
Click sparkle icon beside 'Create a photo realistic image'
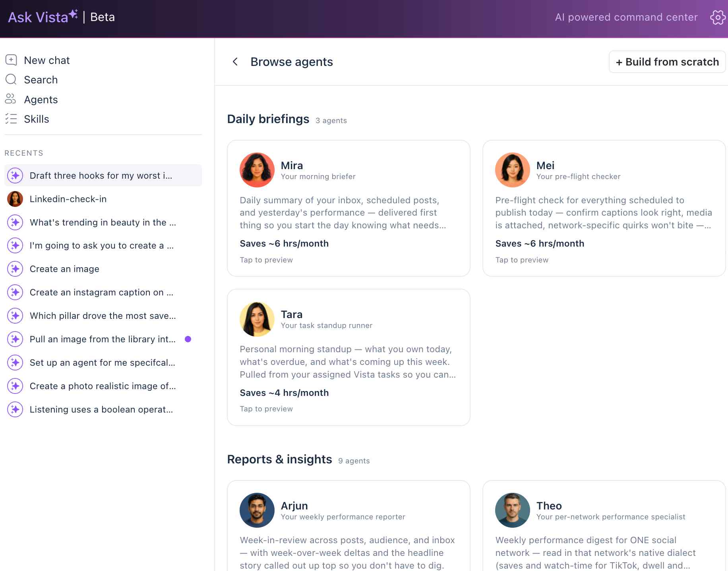pos(15,386)
